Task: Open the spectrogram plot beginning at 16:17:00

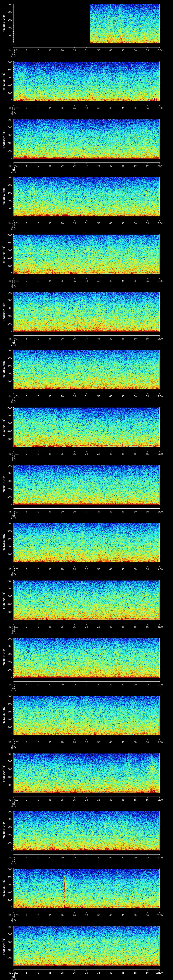Action: click(87, 773)
